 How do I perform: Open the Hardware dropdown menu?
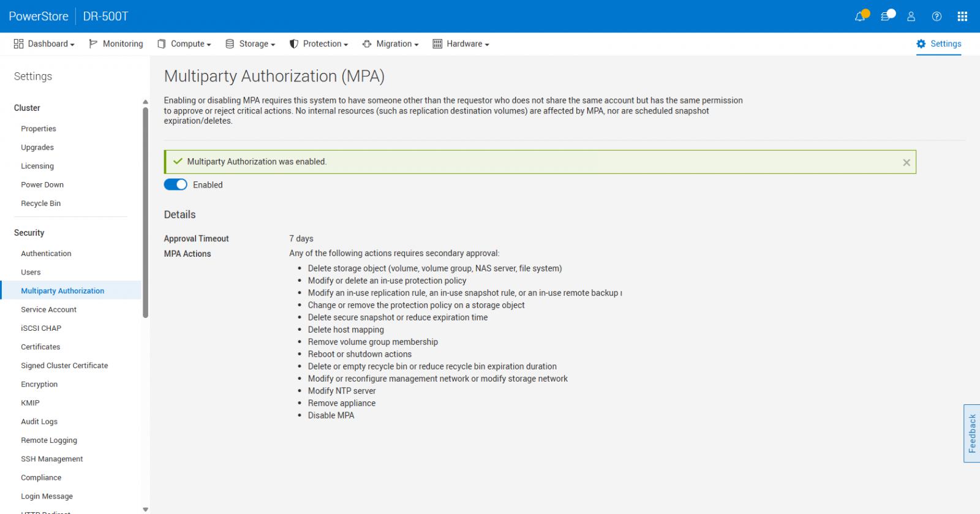(461, 44)
